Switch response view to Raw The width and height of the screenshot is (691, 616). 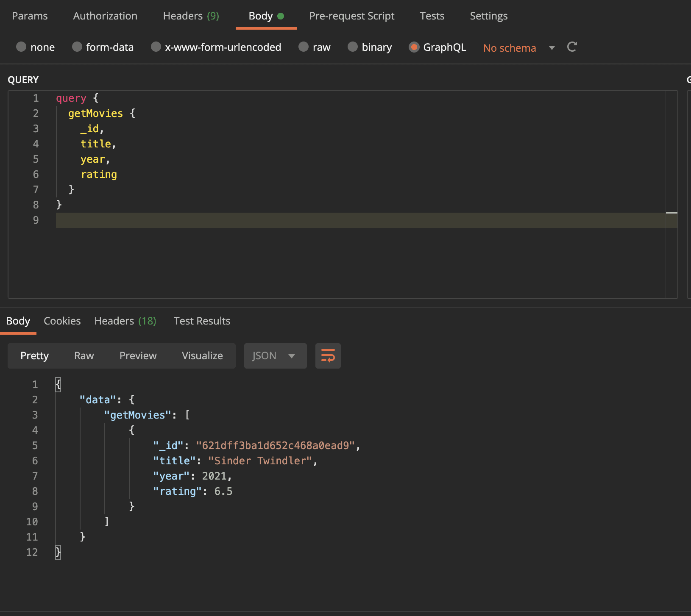point(84,356)
